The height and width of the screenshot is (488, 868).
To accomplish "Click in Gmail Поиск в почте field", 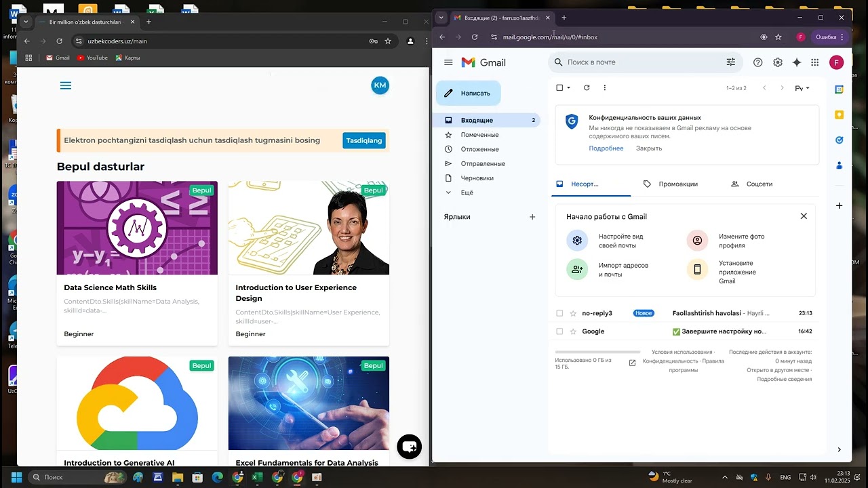I will [x=644, y=62].
